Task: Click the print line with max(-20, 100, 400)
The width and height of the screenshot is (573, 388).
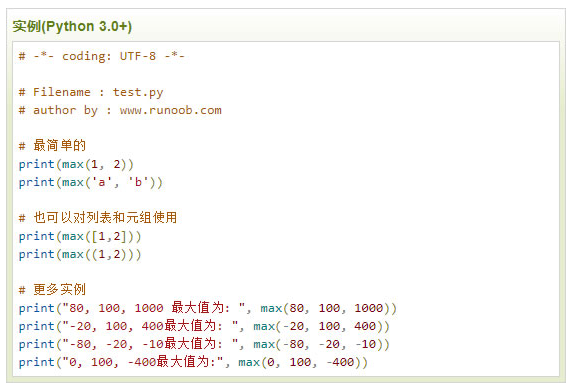Action: click(x=204, y=326)
